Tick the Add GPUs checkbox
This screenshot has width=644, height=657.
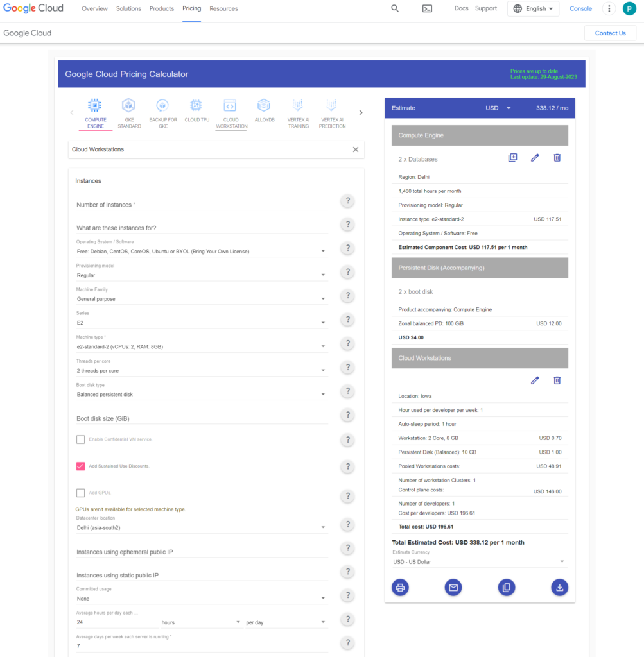coord(80,493)
